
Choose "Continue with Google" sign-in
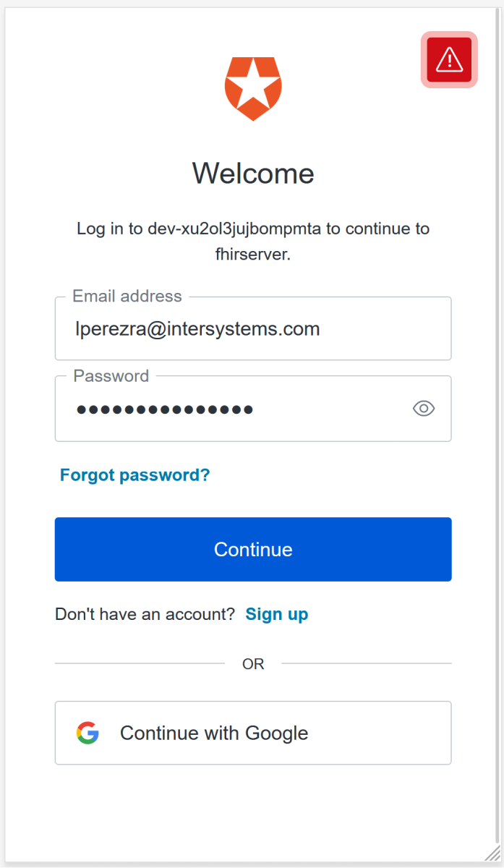253,733
